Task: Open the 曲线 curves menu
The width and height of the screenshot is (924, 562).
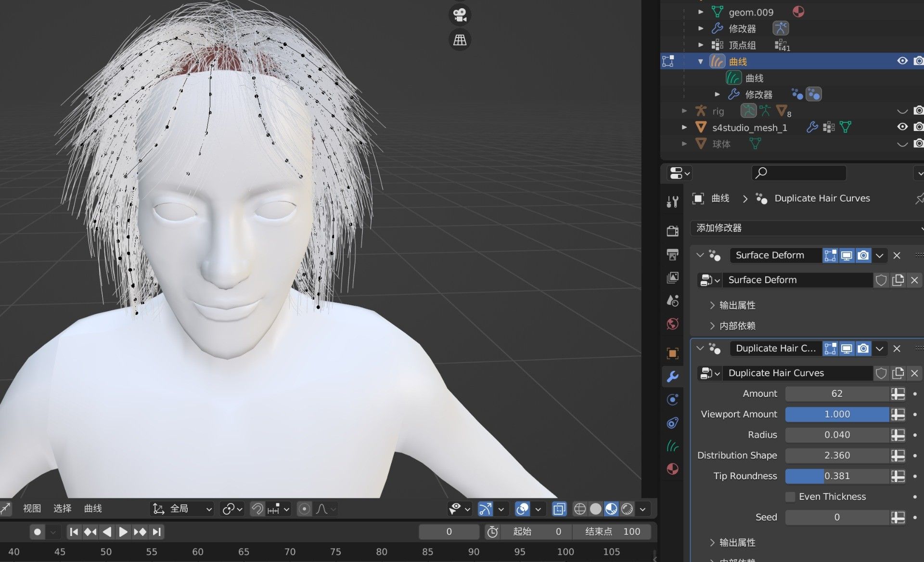Action: click(x=93, y=508)
